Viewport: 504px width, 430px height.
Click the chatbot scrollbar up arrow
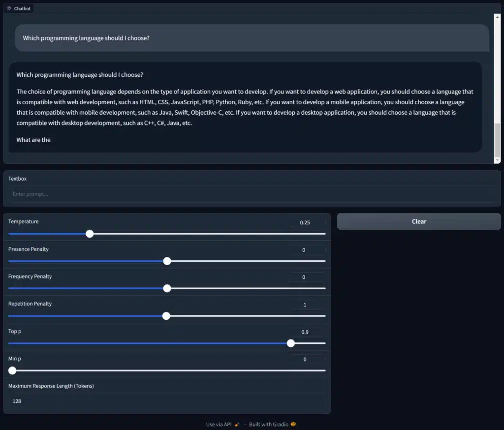(x=497, y=17)
